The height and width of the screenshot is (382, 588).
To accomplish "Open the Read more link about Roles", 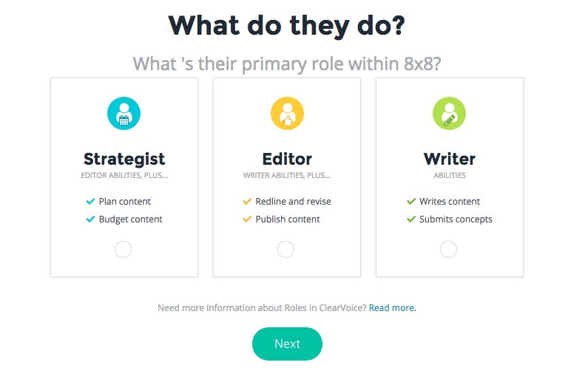I will [x=392, y=308].
